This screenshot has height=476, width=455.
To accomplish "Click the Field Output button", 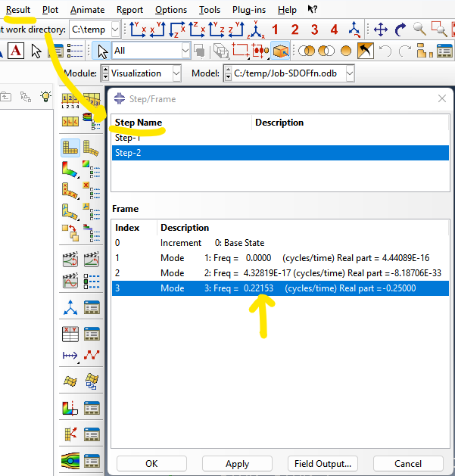I will (x=323, y=464).
